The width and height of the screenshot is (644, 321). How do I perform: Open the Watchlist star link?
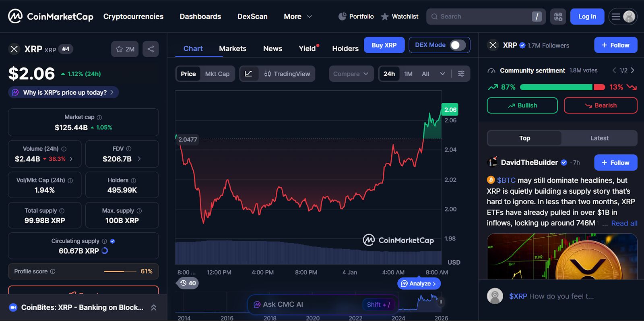(x=400, y=17)
